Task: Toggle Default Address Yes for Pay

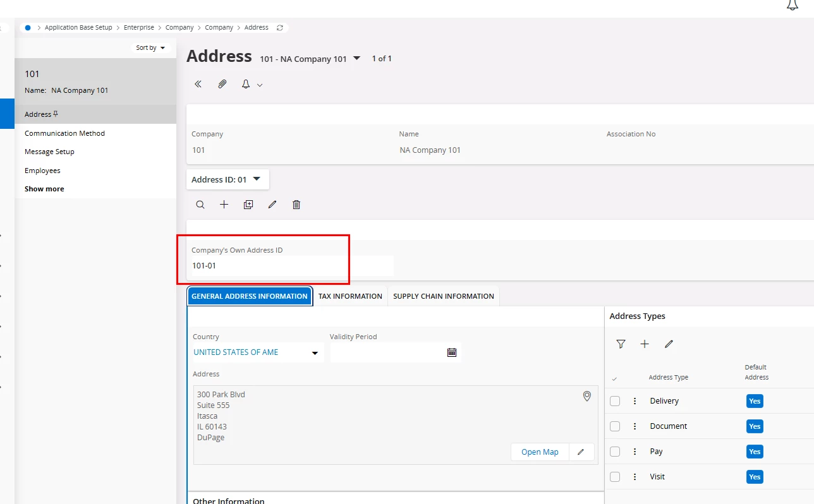Action: [x=755, y=452]
